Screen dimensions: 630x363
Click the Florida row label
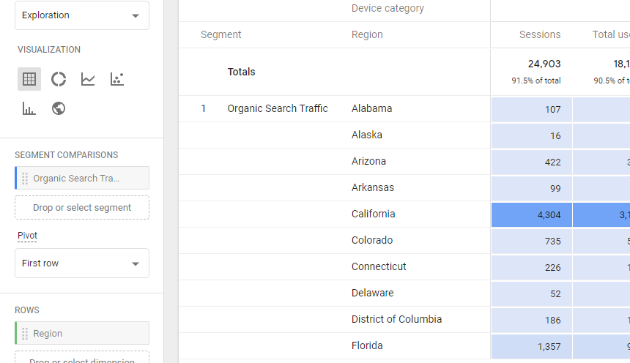click(x=367, y=345)
